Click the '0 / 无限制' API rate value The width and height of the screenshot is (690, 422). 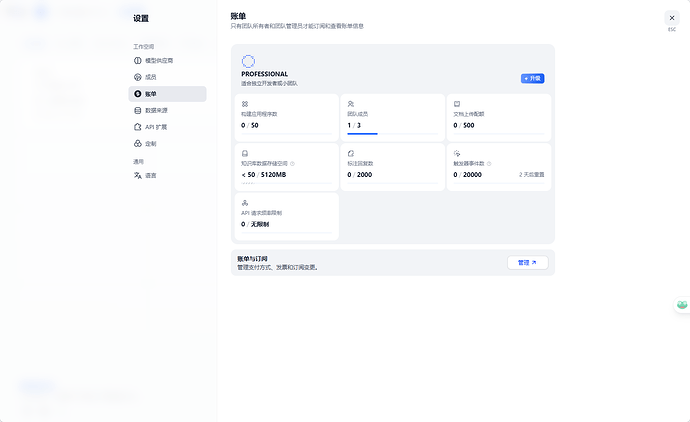255,224
